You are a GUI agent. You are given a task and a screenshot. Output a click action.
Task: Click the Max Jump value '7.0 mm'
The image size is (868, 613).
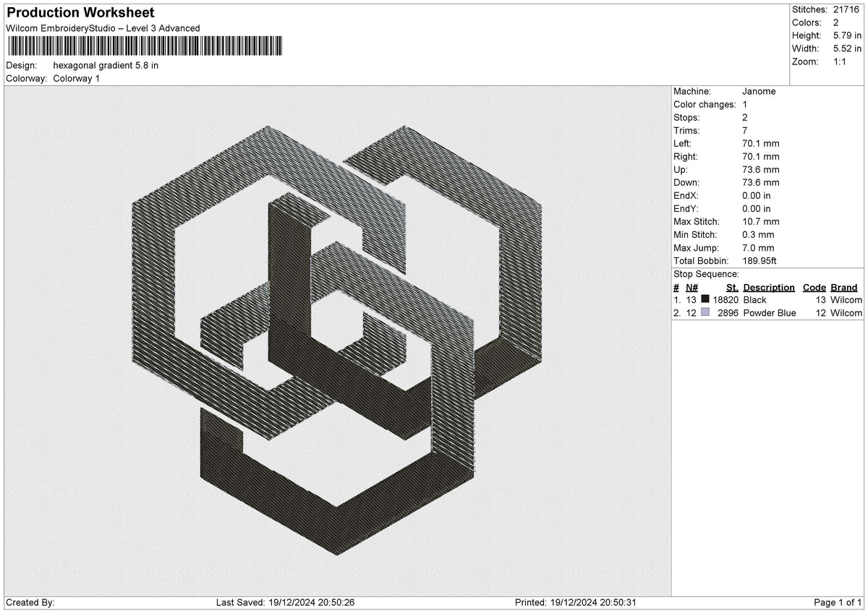pyautogui.click(x=758, y=248)
